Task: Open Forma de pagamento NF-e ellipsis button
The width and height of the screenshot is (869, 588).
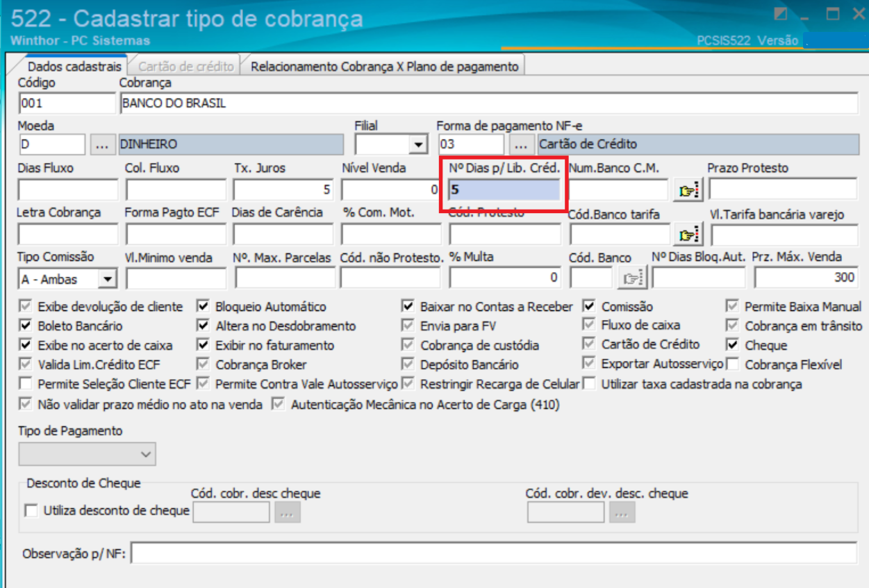Action: (x=521, y=144)
